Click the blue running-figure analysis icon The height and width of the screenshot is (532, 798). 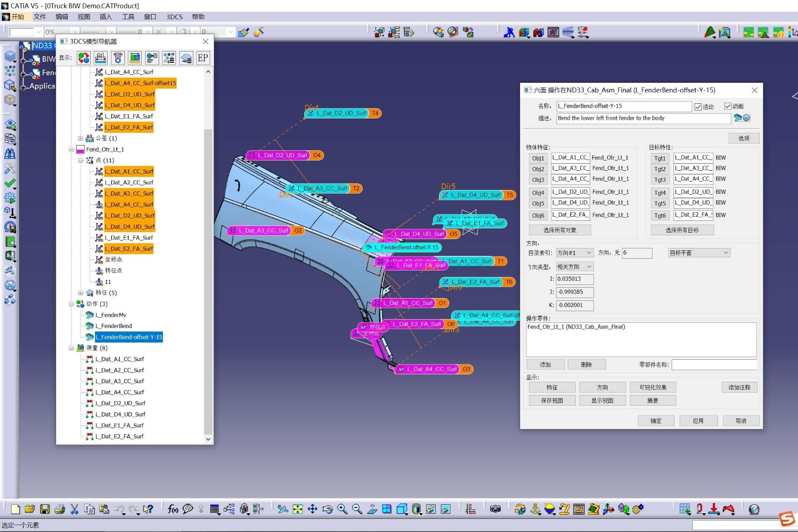click(x=509, y=32)
